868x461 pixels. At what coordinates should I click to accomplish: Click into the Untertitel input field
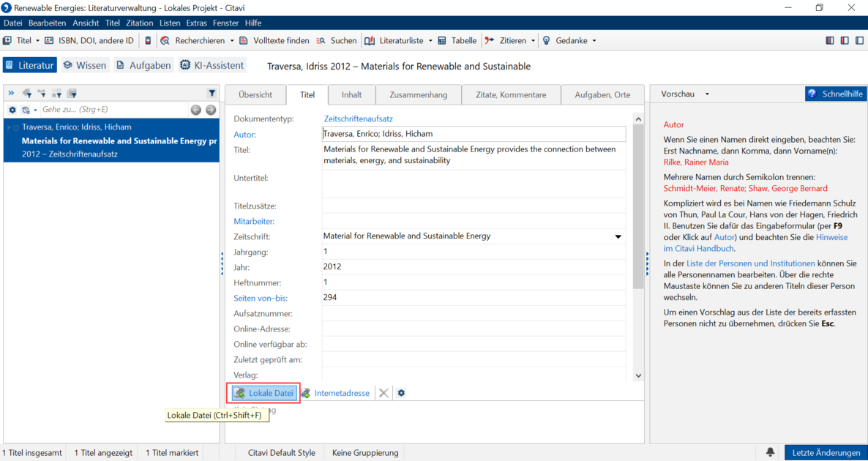tap(474, 184)
